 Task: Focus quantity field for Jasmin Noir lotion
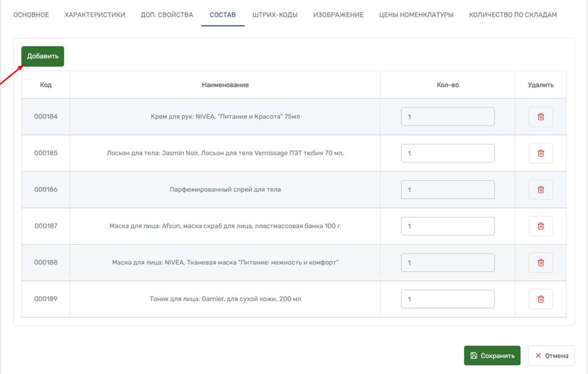pyautogui.click(x=447, y=153)
